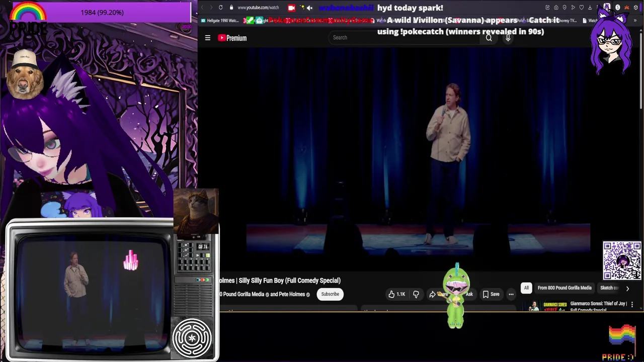Save the video to a playlist
The height and width of the screenshot is (362, 644).
coord(491,294)
